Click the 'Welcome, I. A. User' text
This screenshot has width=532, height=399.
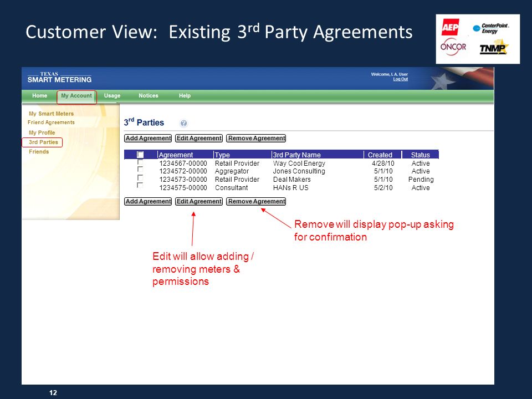click(x=389, y=74)
